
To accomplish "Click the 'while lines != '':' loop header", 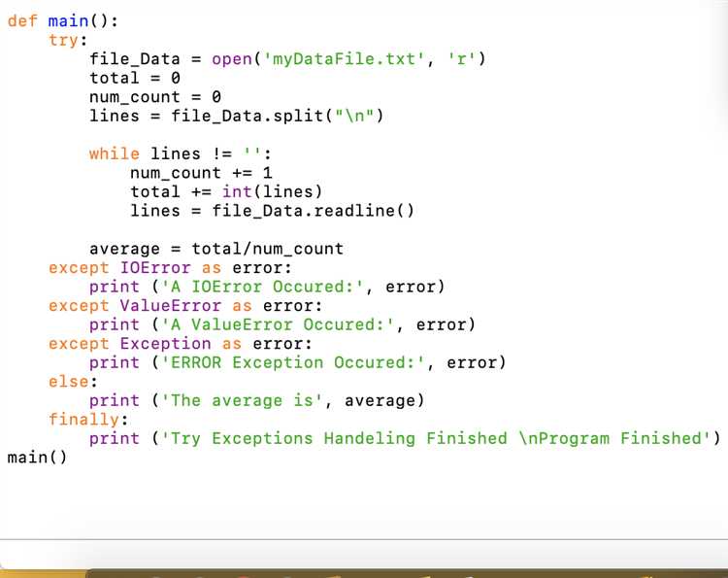I will point(181,153).
